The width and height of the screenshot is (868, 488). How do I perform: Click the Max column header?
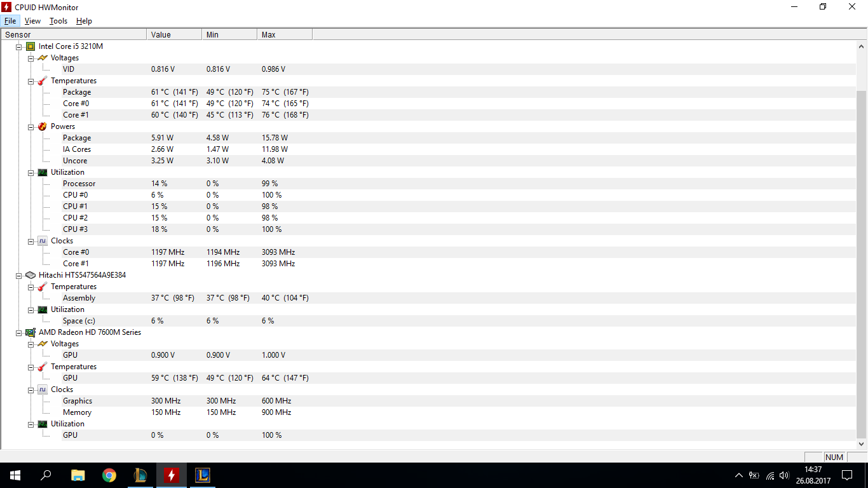click(x=285, y=35)
